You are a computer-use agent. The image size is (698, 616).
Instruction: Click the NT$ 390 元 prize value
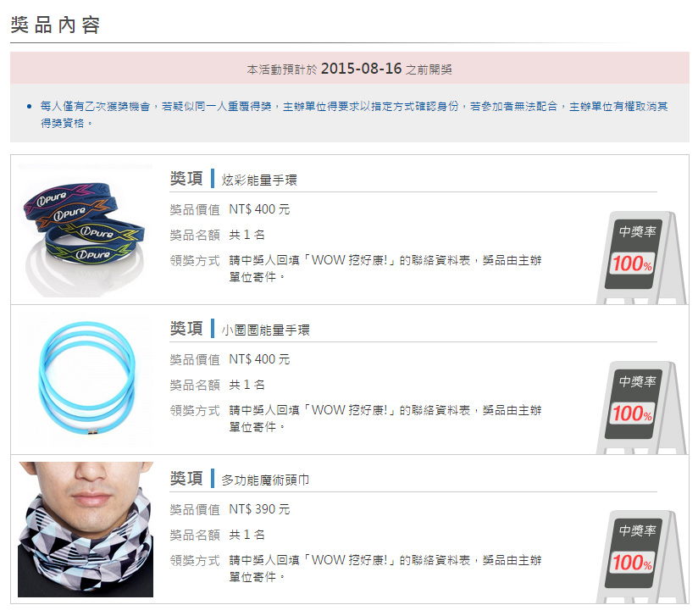click(259, 509)
